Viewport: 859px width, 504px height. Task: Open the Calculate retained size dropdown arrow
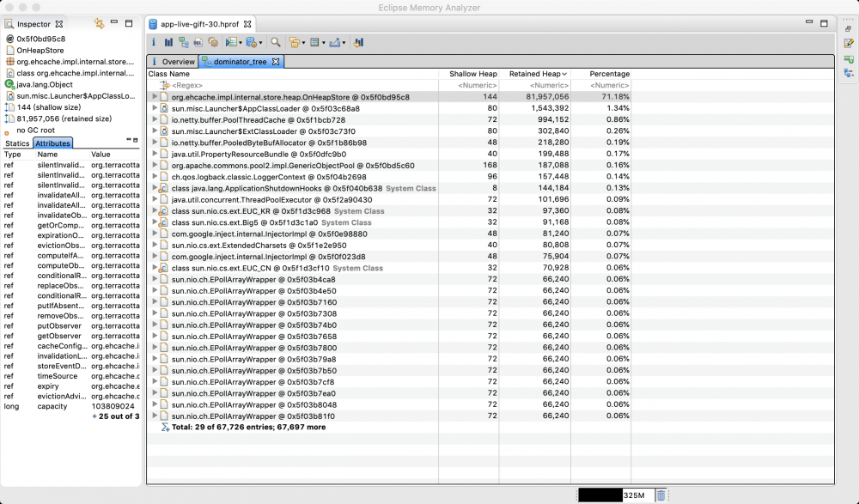point(323,43)
